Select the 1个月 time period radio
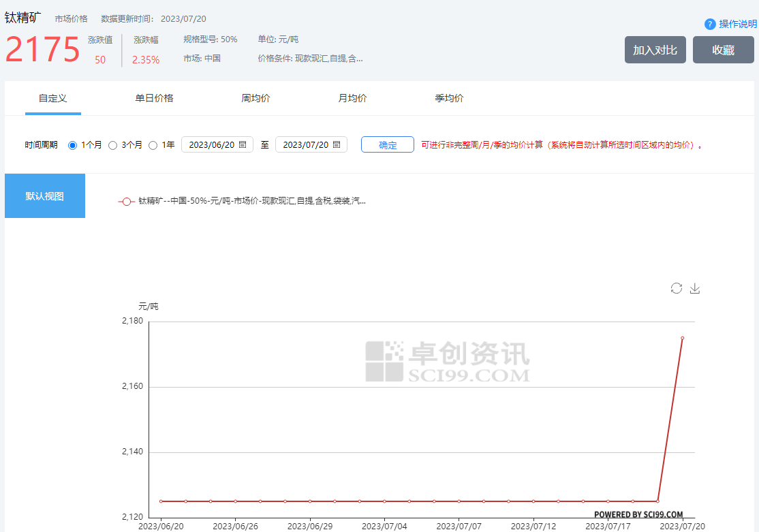 73,145
